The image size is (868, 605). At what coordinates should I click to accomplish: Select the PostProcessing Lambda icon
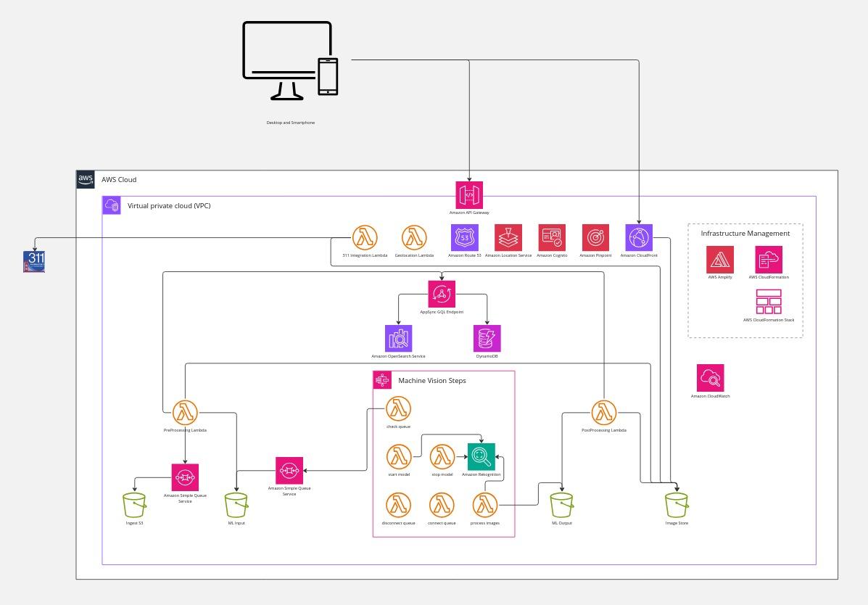604,412
